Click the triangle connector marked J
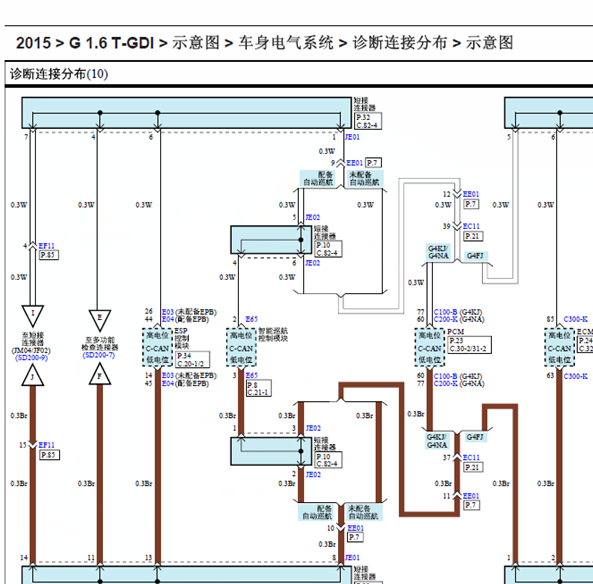Screen dimensions: 593x584 click(33, 375)
